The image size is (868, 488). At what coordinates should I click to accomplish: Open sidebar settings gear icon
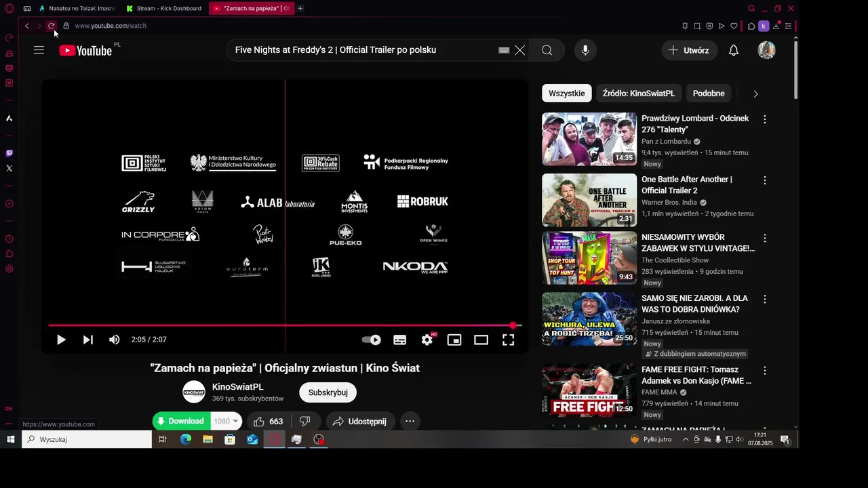(9, 269)
